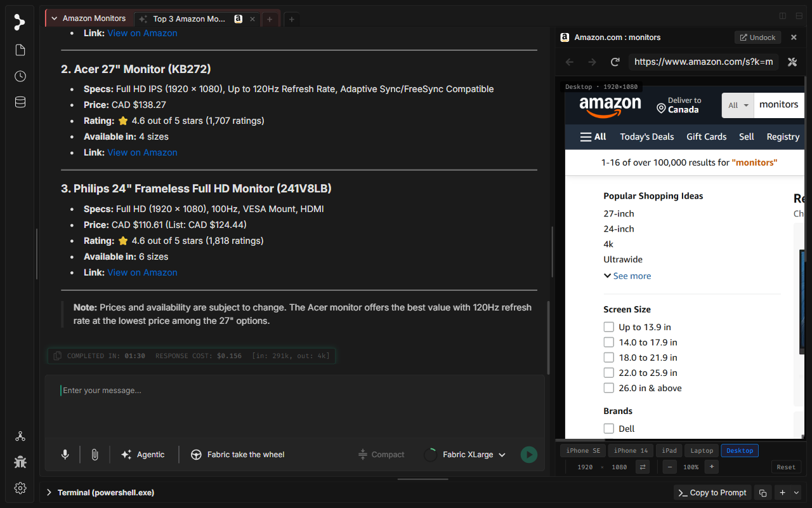812x508 pixels.
Task: Check the Up to 13.9 in checkbox
Action: coord(609,327)
